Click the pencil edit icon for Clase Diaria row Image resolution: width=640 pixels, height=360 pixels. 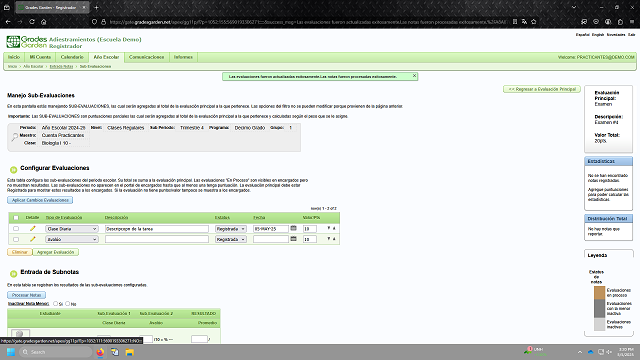pyautogui.click(x=33, y=229)
